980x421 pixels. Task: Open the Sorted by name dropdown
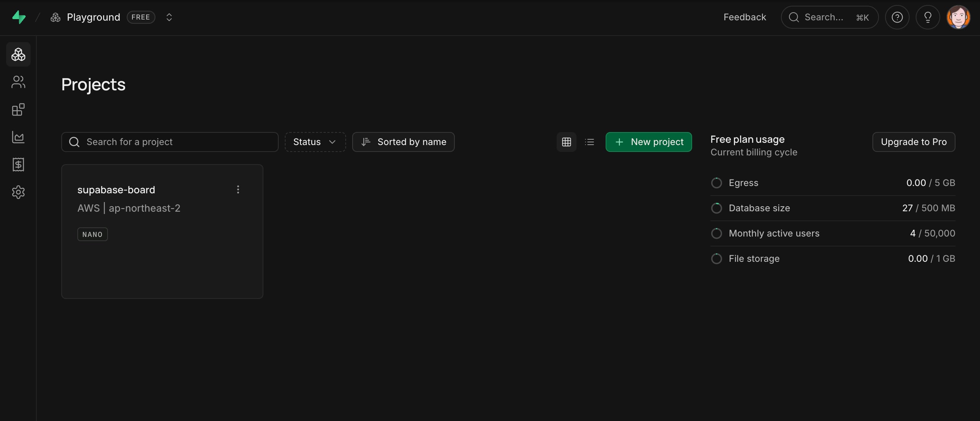[403, 142]
